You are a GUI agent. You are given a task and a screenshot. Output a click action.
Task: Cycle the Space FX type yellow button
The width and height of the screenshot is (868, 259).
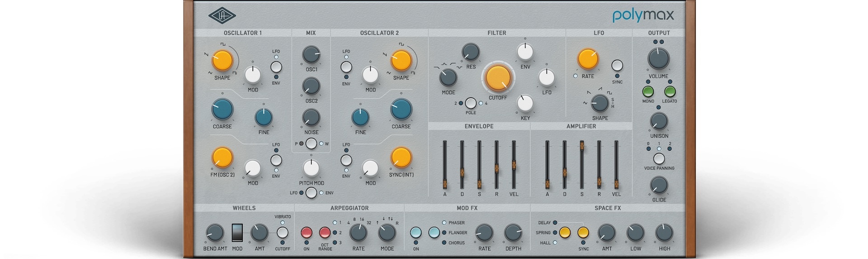pyautogui.click(x=565, y=233)
